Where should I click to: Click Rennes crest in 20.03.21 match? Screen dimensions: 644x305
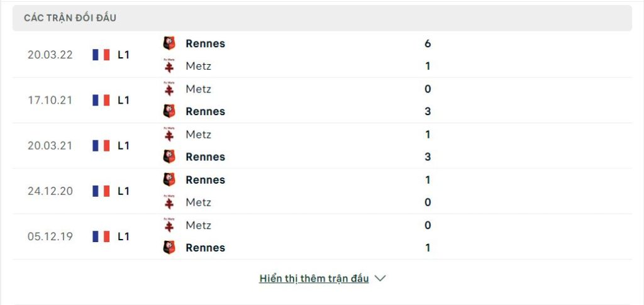[169, 157]
